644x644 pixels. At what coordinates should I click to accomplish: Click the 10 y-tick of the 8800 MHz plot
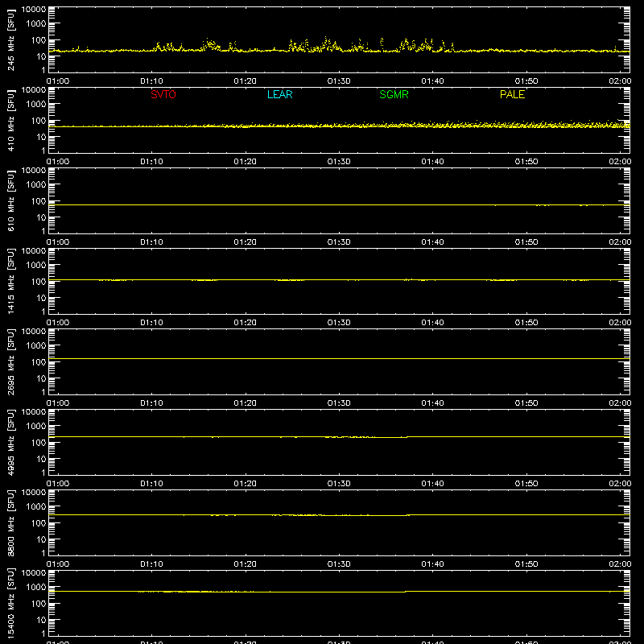click(41, 539)
